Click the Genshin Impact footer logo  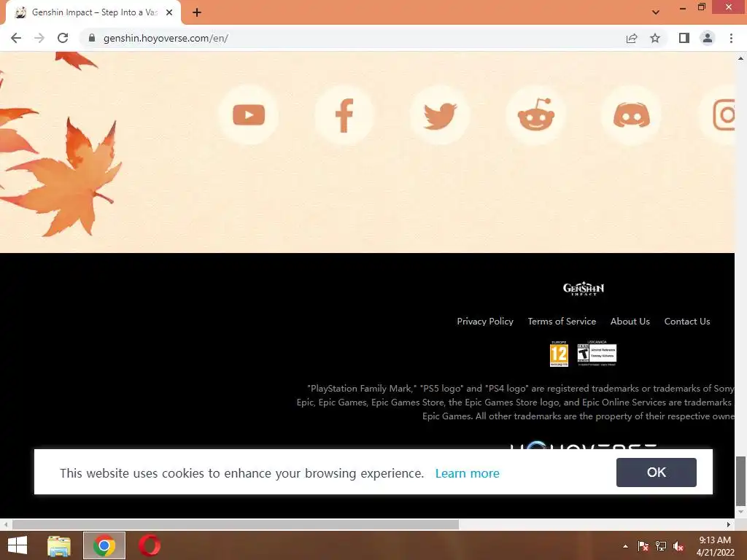coord(584,289)
